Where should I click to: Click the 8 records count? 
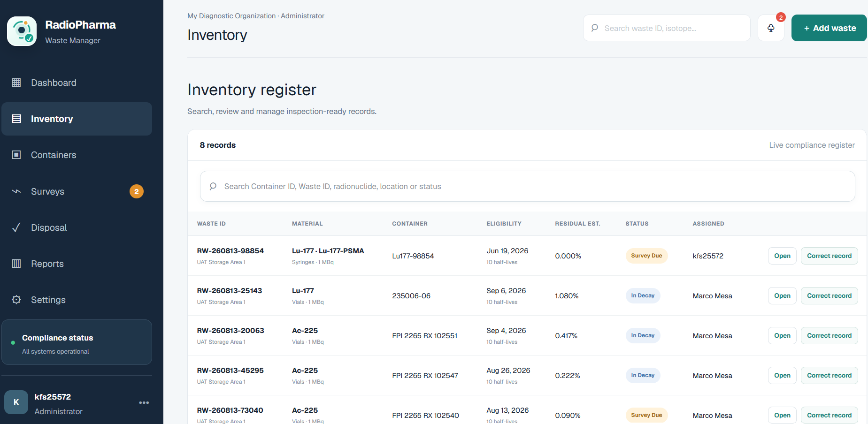(x=218, y=145)
